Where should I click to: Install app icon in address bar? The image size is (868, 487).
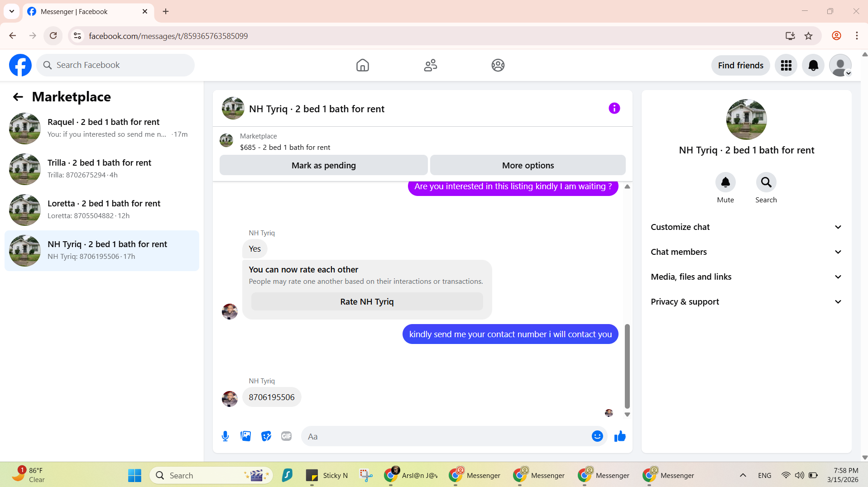tap(790, 36)
